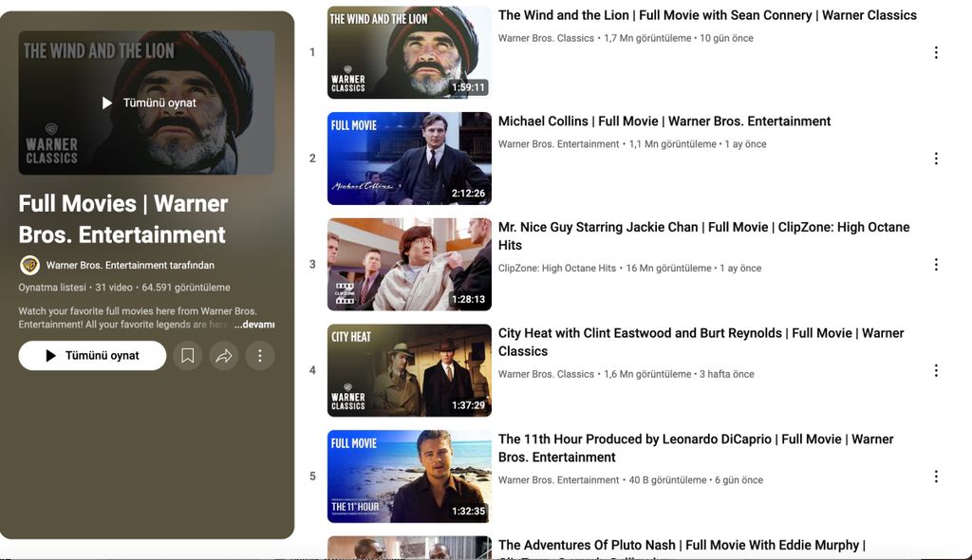Image resolution: width=972 pixels, height=560 pixels.
Task: Open the playlist three-dot options icon
Action: pos(260,355)
